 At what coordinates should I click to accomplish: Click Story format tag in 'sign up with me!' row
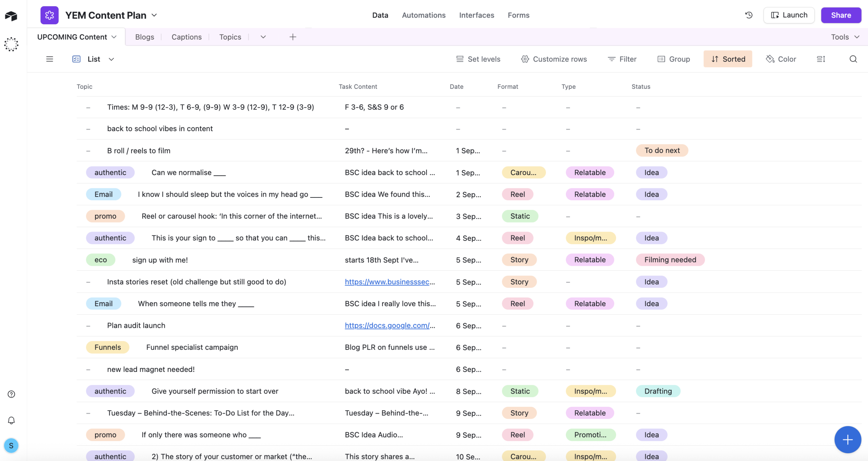(x=519, y=260)
